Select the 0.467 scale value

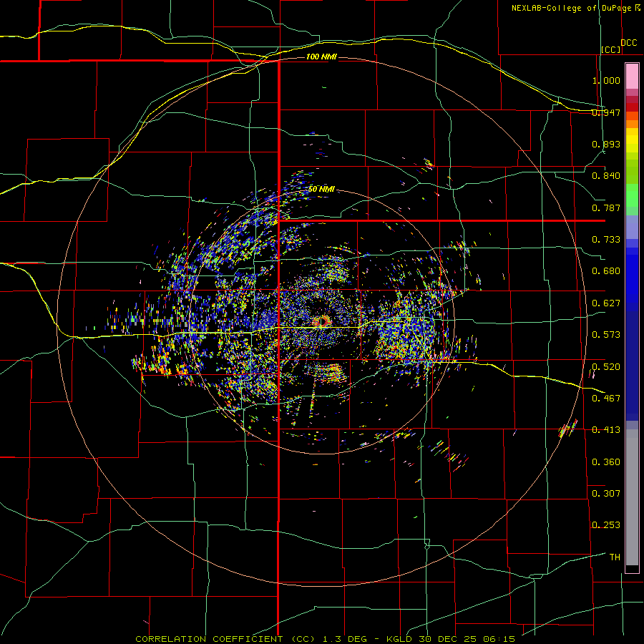606,398
